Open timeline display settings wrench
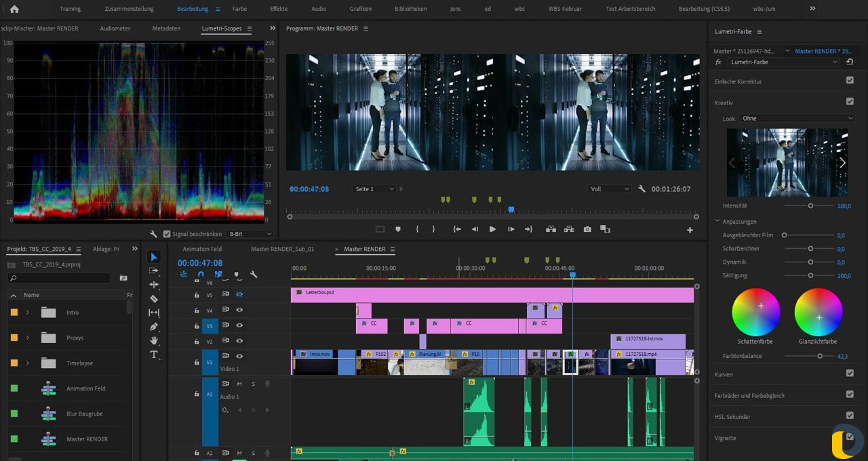This screenshot has width=868, height=461. click(254, 275)
